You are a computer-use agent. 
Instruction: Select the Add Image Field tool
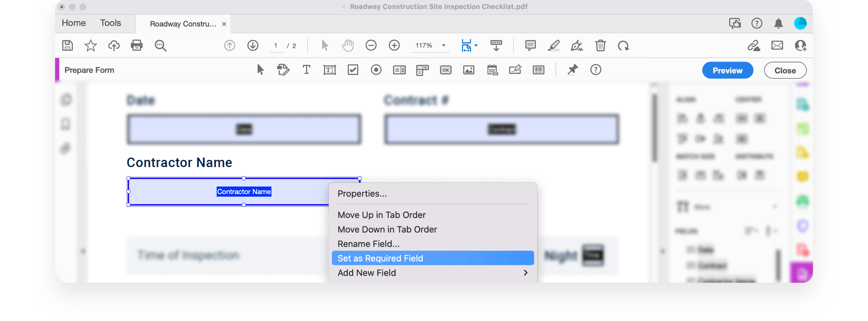pyautogui.click(x=469, y=70)
